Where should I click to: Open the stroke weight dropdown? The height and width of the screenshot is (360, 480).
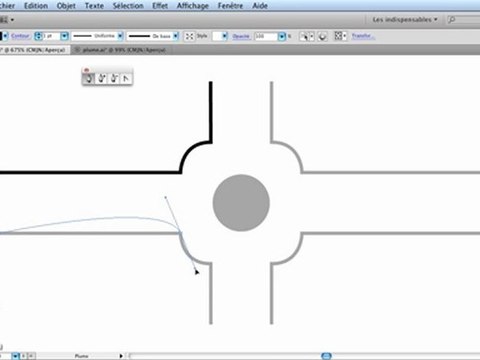(x=64, y=36)
